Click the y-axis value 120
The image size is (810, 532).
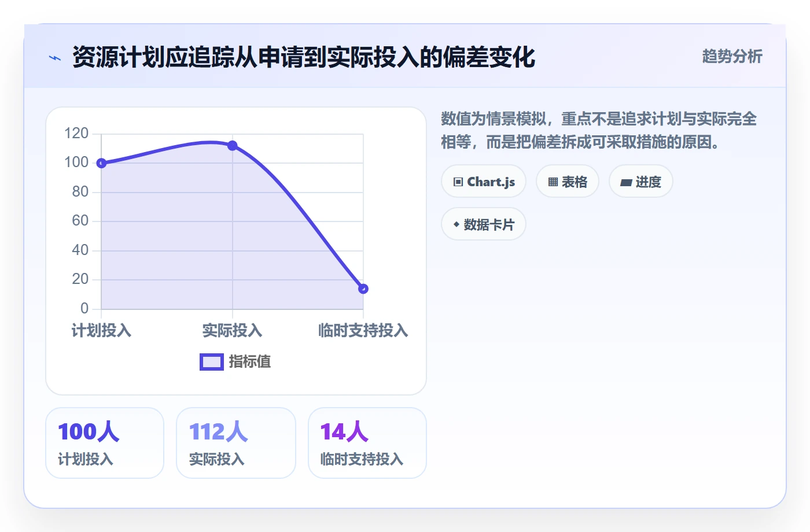[76, 134]
